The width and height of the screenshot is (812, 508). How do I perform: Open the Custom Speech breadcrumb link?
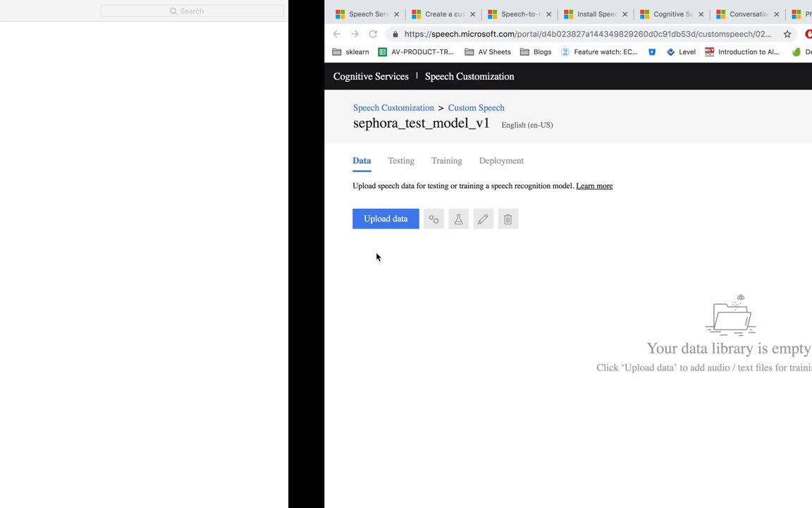pos(476,108)
